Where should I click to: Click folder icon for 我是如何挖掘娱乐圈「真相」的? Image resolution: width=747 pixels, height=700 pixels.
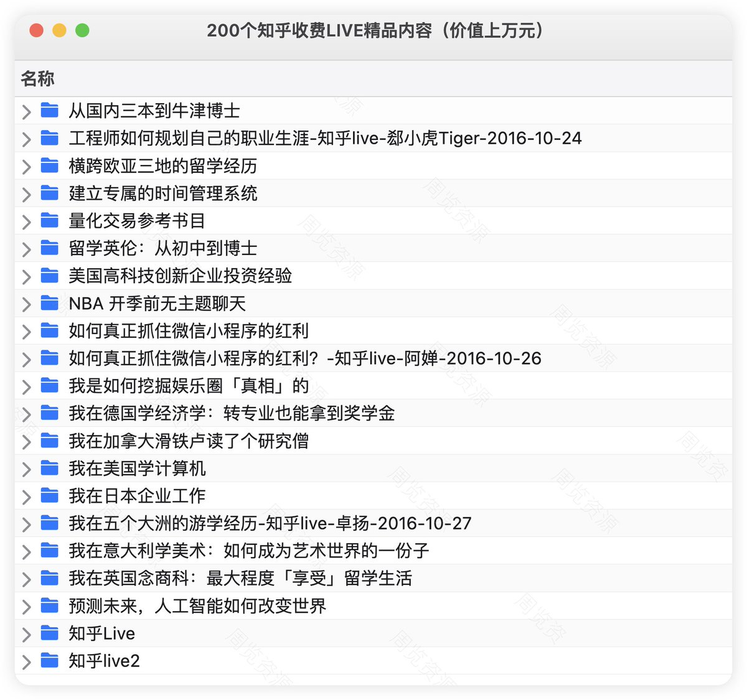click(x=50, y=386)
